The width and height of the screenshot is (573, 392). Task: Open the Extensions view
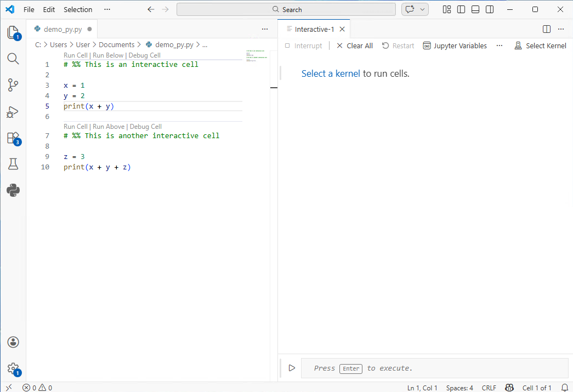coord(13,138)
